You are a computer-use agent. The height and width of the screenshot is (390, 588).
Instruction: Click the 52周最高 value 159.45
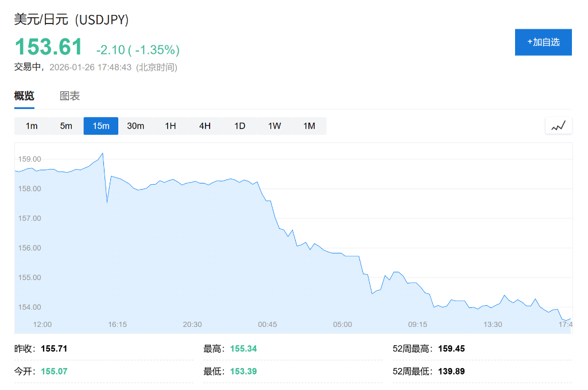pyautogui.click(x=451, y=348)
